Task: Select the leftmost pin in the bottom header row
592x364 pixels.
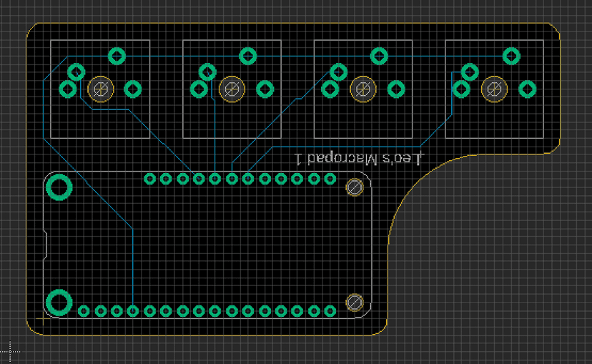Action: click(84, 311)
